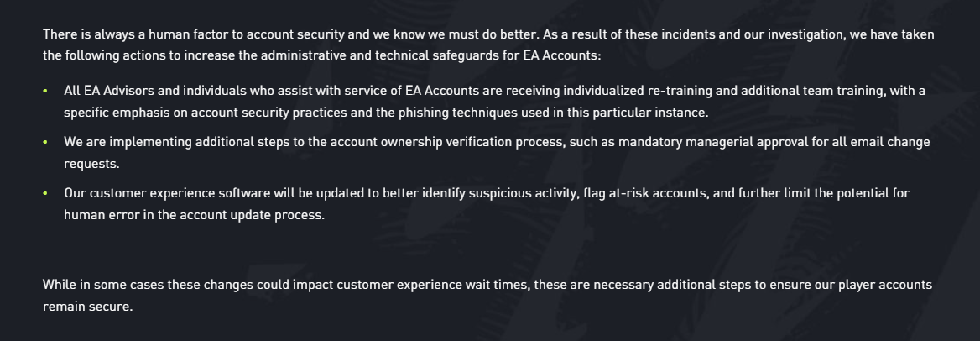Click the second green bullet point

pos(45,143)
